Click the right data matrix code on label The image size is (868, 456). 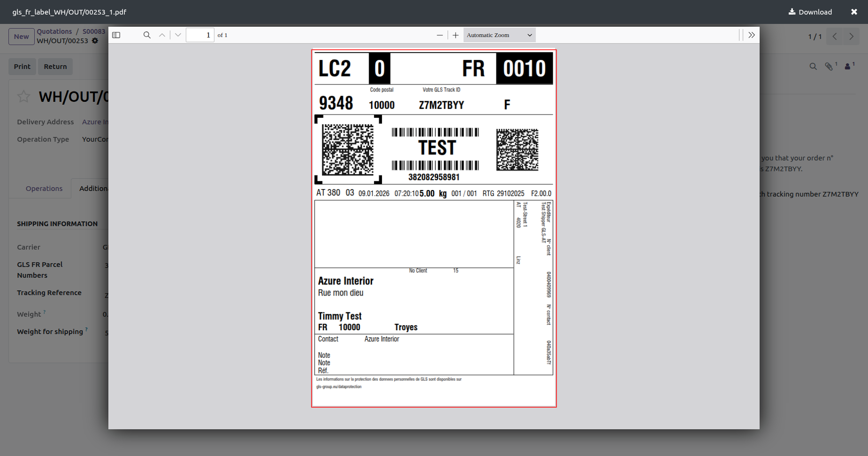[x=518, y=150]
